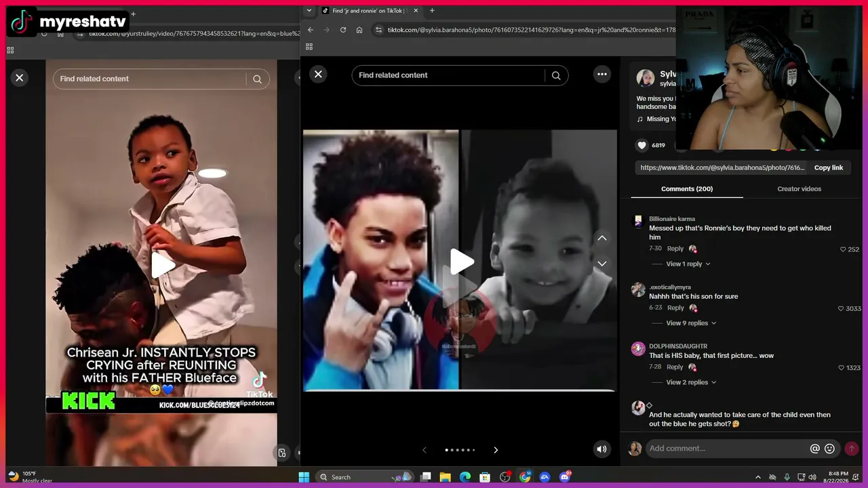868x488 pixels.
Task: Post comment with the red send arrow
Action: point(852,449)
